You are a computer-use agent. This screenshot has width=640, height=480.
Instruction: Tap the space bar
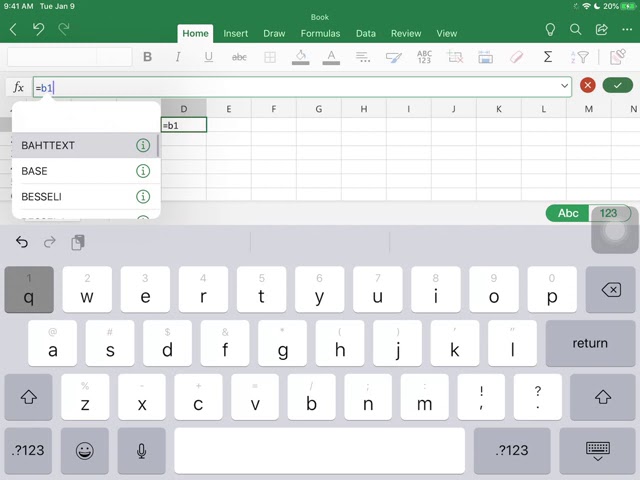320,451
